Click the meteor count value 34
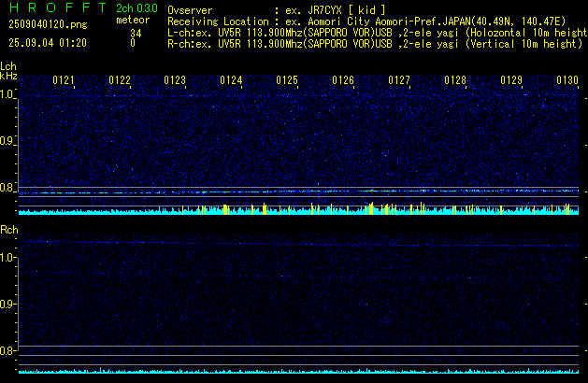Screen dimensions: 588x383 (x=136, y=34)
